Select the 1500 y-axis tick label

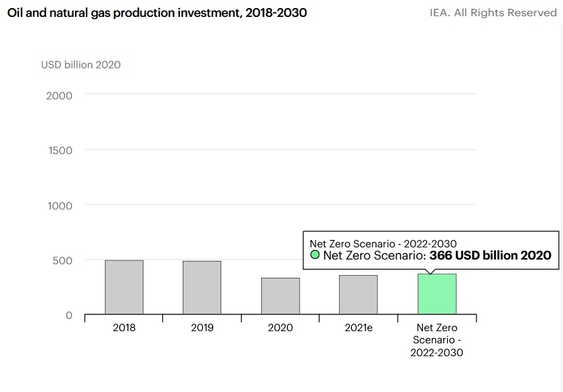point(60,150)
